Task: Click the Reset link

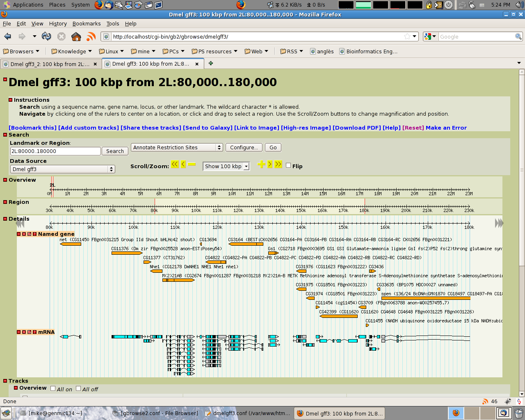Action: (x=413, y=128)
